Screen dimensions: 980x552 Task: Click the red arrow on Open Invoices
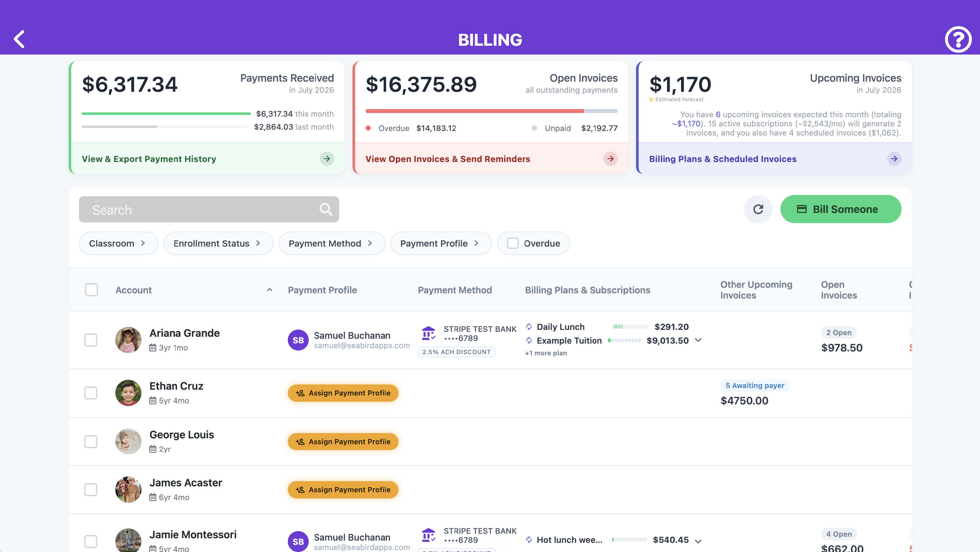coord(610,159)
